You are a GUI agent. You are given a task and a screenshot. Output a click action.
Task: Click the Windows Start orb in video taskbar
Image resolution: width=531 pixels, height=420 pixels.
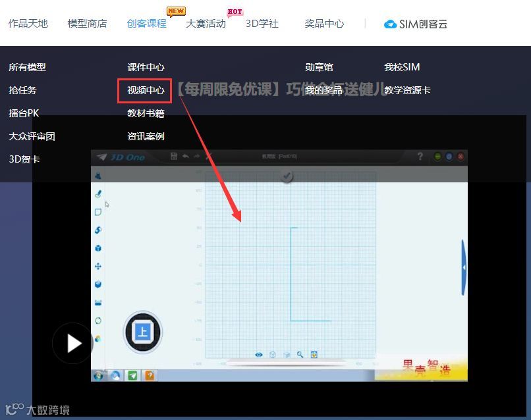(x=99, y=376)
